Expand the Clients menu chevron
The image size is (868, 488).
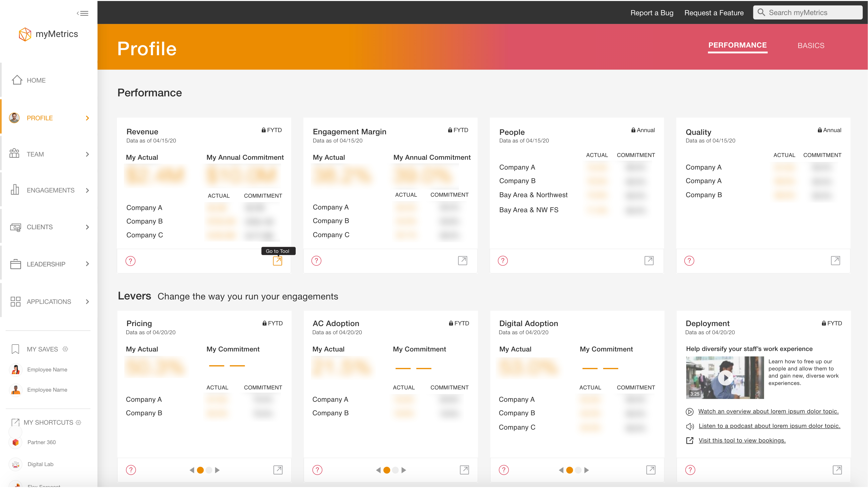tap(87, 227)
